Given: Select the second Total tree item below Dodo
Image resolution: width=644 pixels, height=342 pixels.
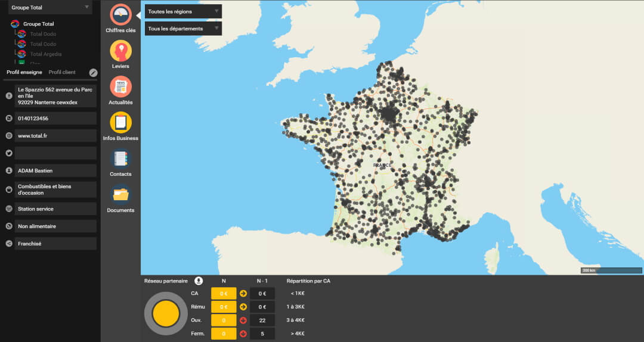Looking at the screenshot, I should (43, 44).
